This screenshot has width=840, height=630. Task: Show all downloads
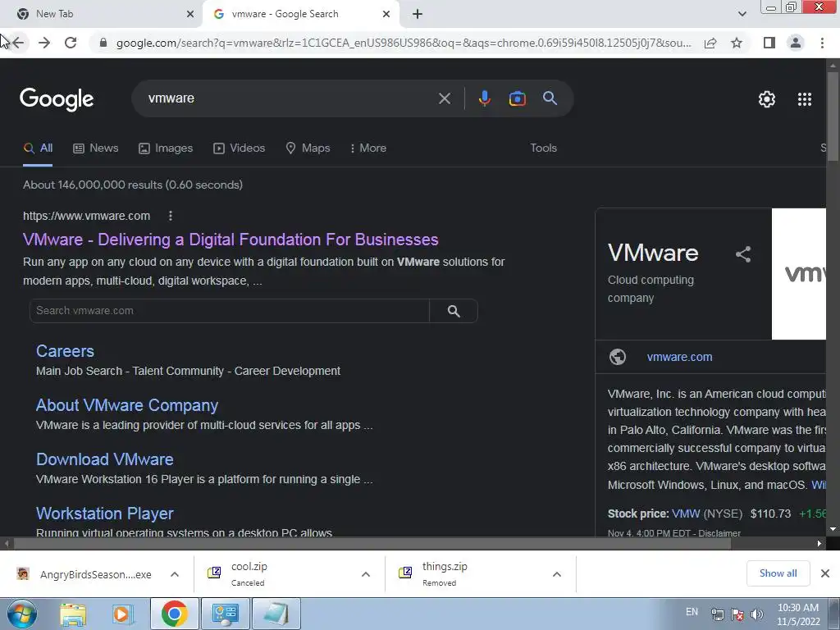click(x=778, y=573)
